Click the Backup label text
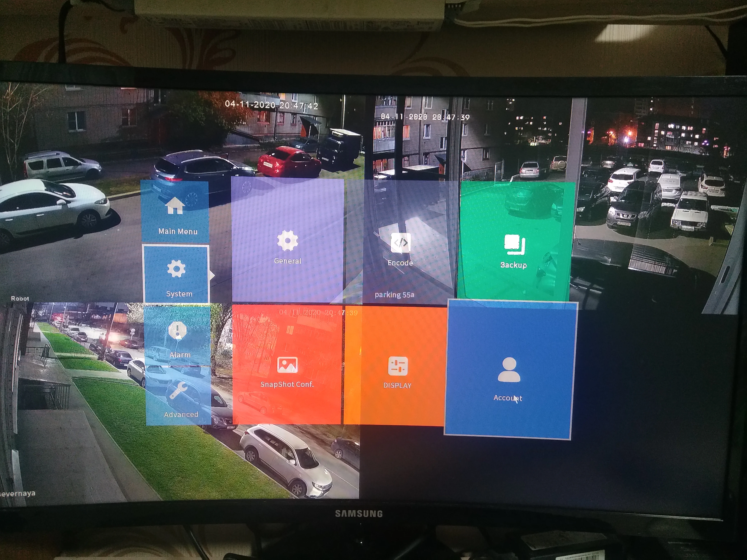 [513, 265]
